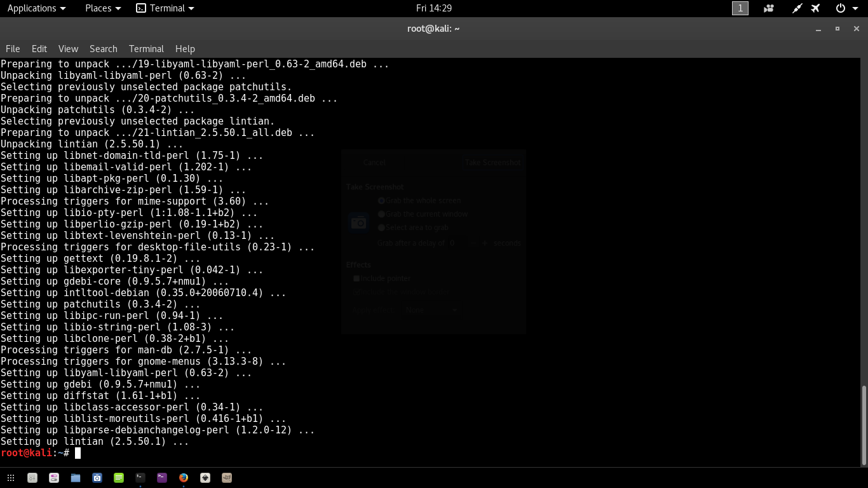Enable the Include pointer checkbox
This screenshot has width=868, height=488.
pyautogui.click(x=356, y=278)
